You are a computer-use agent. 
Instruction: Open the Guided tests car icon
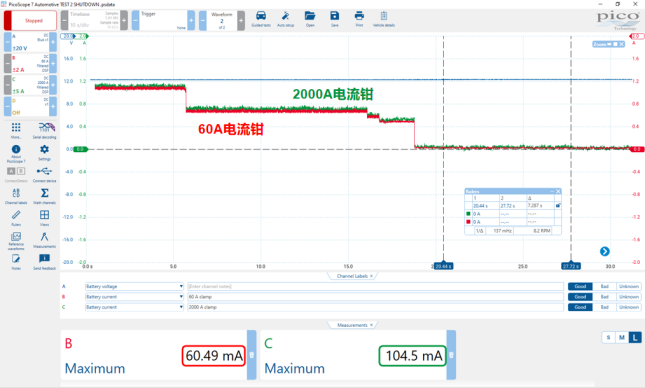tap(261, 16)
